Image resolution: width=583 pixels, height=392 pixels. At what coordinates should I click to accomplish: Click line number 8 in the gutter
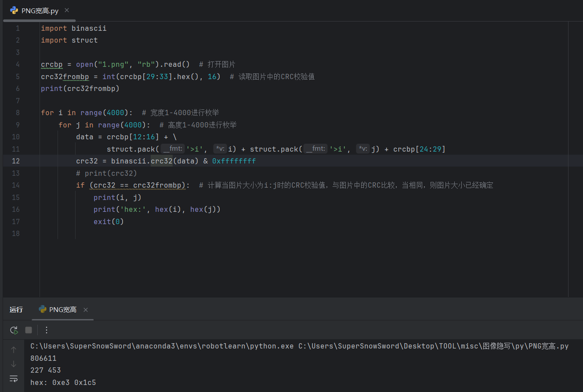[18, 113]
